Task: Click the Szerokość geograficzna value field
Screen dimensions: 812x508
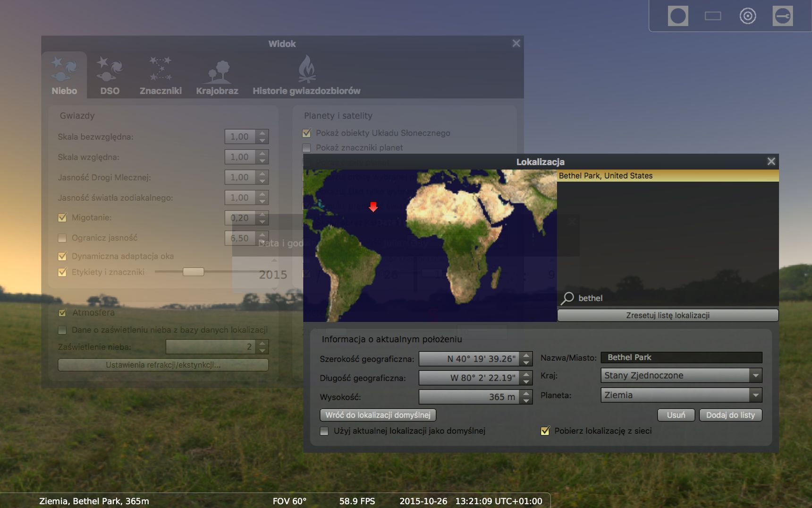Action: click(x=469, y=359)
